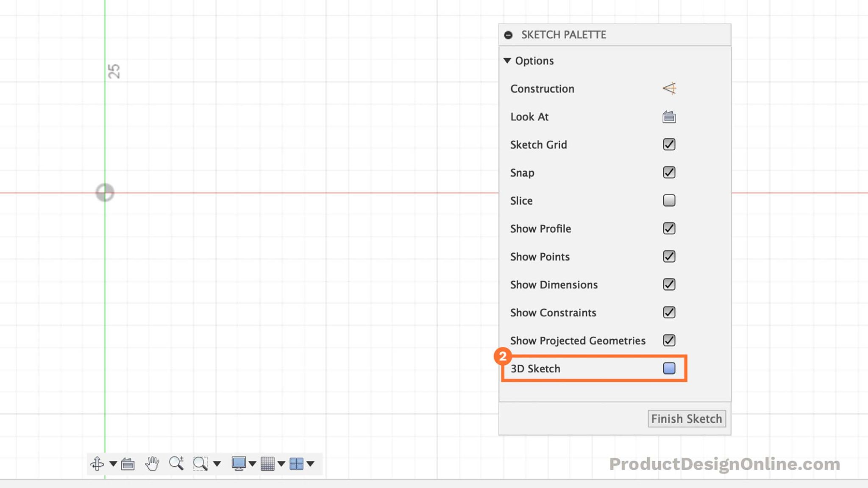The height and width of the screenshot is (488, 868).
Task: Click the Fit tool with dashed magnifier
Action: pos(201,464)
